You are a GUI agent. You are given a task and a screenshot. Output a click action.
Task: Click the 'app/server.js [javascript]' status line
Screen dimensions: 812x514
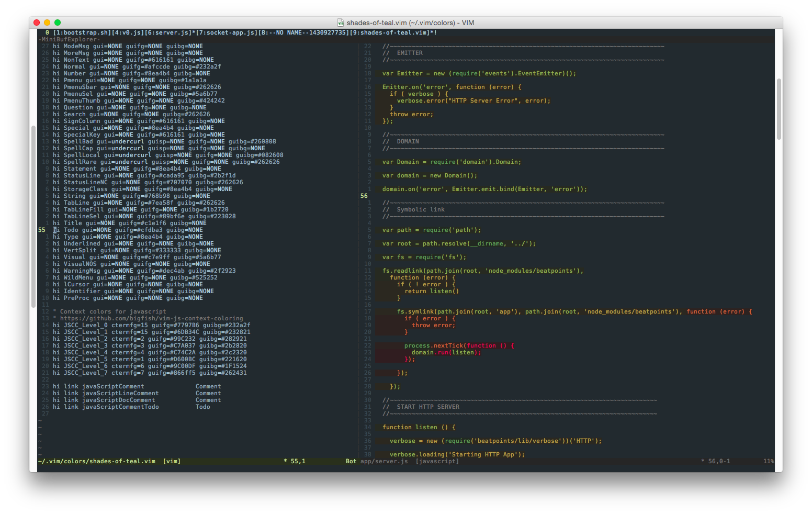pos(410,461)
